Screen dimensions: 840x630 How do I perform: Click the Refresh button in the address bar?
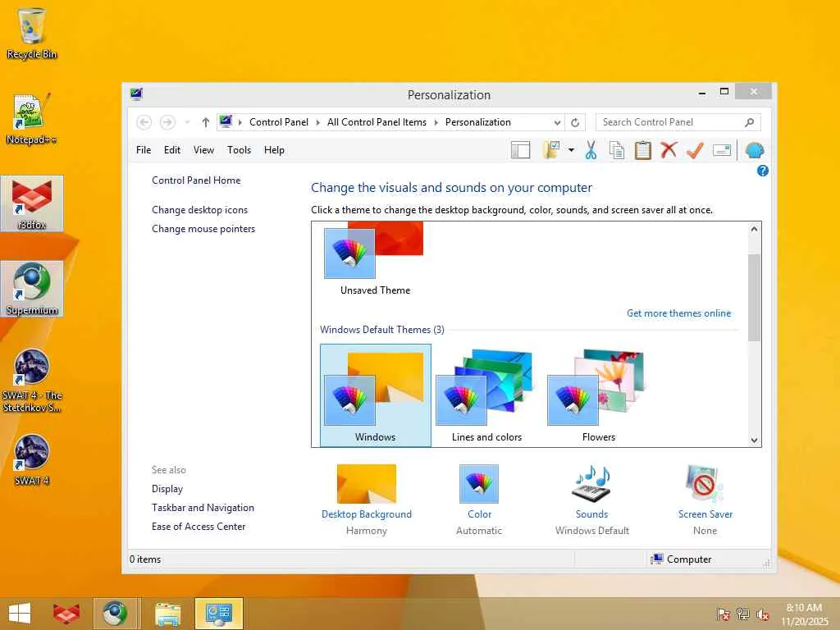[575, 123]
